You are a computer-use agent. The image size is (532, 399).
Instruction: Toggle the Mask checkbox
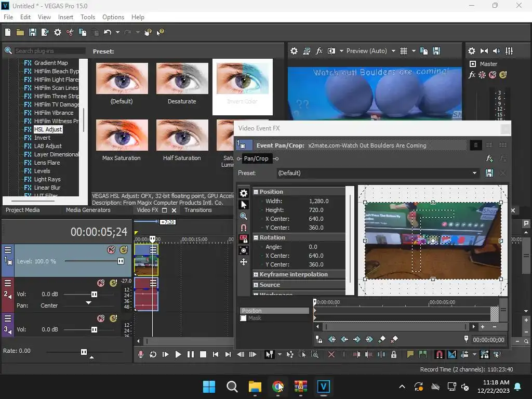click(243, 318)
